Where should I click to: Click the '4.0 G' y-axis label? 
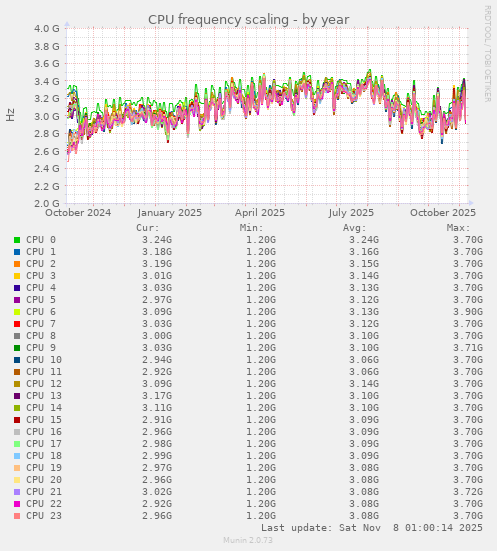pos(47,28)
